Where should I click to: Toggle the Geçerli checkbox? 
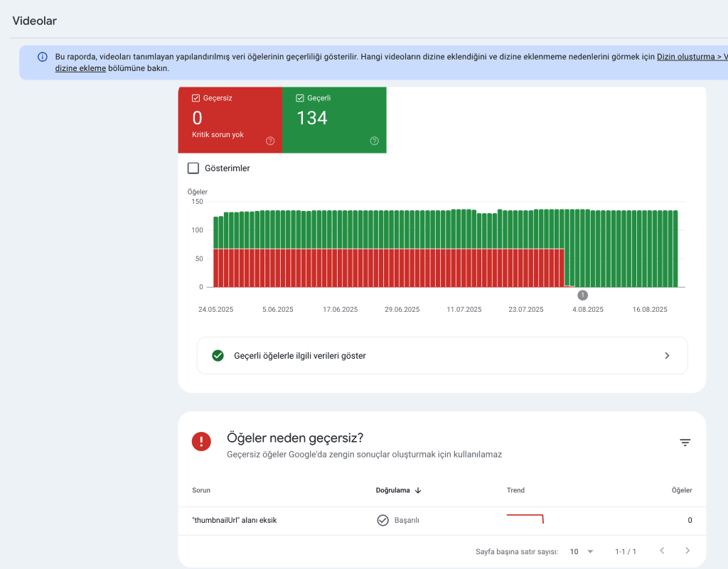(300, 98)
